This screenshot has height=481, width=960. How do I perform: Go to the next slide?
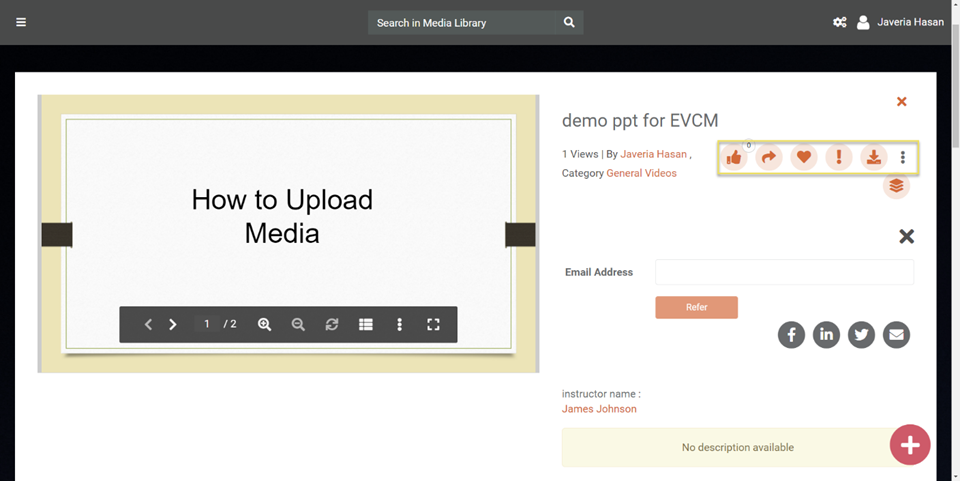pos(173,325)
